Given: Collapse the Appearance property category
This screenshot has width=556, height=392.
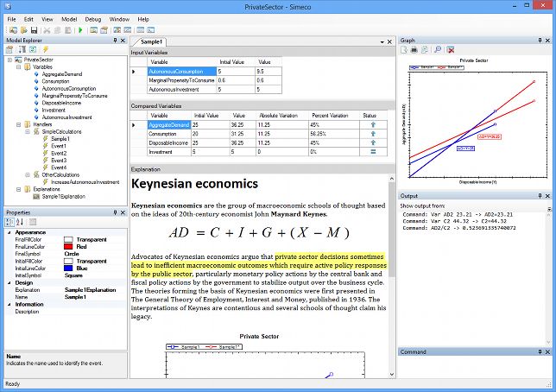Looking at the screenshot, I should [9, 232].
